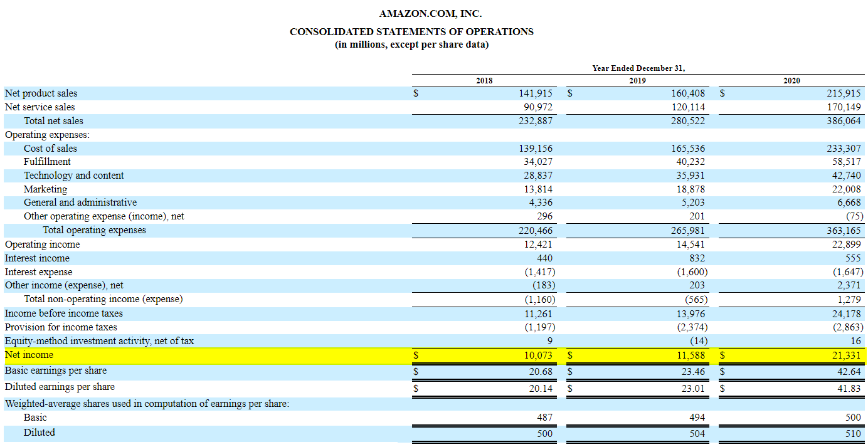This screenshot has width=868, height=447.
Task: Select the Operating expenses section label
Action: pyautogui.click(x=48, y=134)
